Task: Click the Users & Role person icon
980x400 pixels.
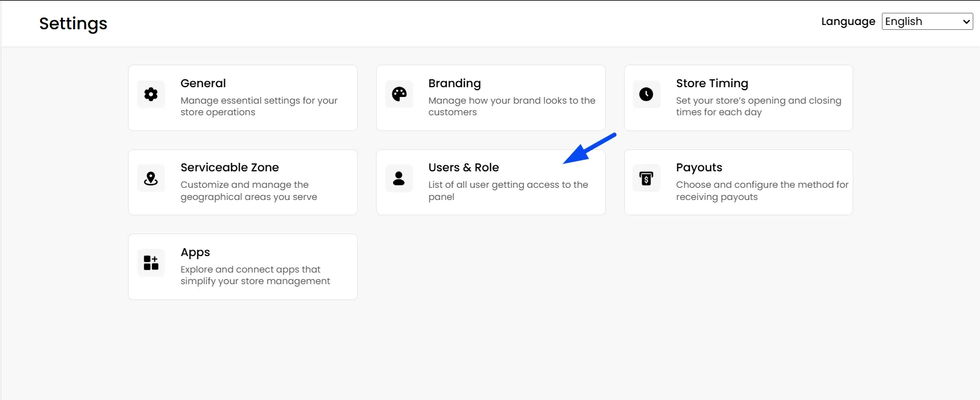Action: [x=399, y=179]
